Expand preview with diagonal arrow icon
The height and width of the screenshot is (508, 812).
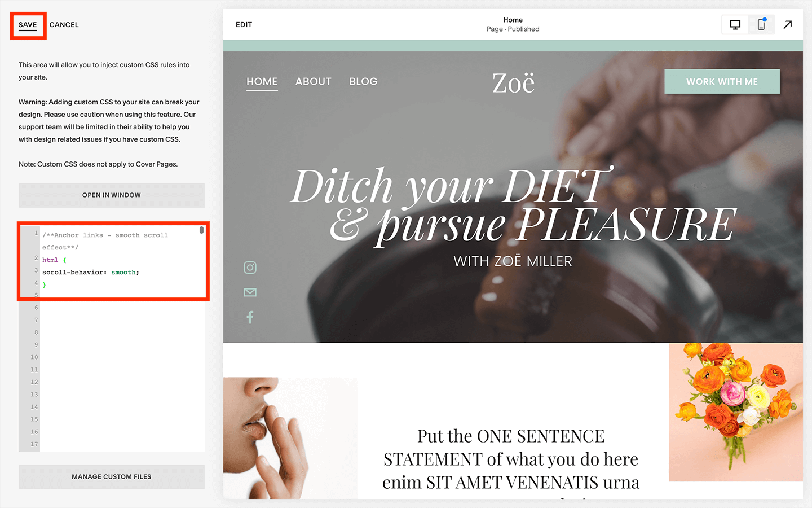coord(788,24)
